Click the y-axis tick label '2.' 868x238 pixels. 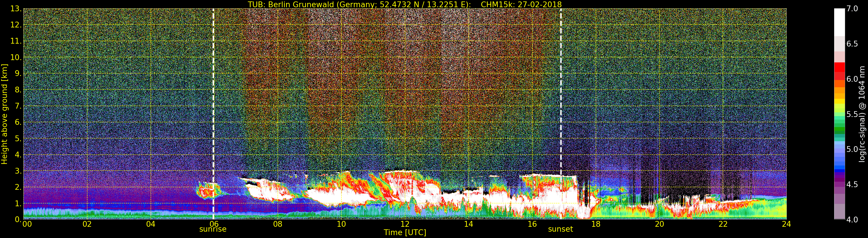point(18,187)
